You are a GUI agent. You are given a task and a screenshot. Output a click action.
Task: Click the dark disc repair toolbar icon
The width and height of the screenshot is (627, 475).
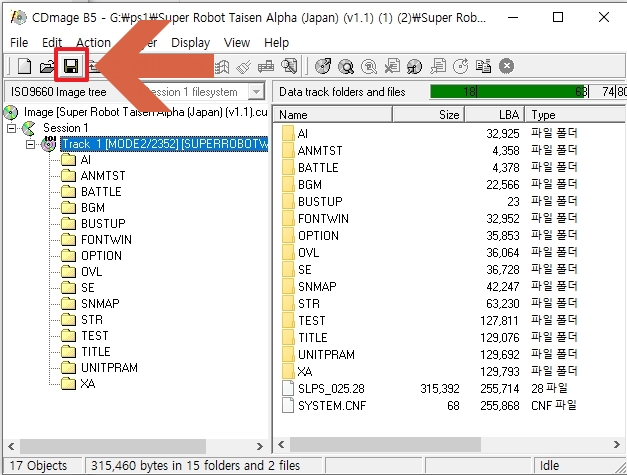pos(415,66)
